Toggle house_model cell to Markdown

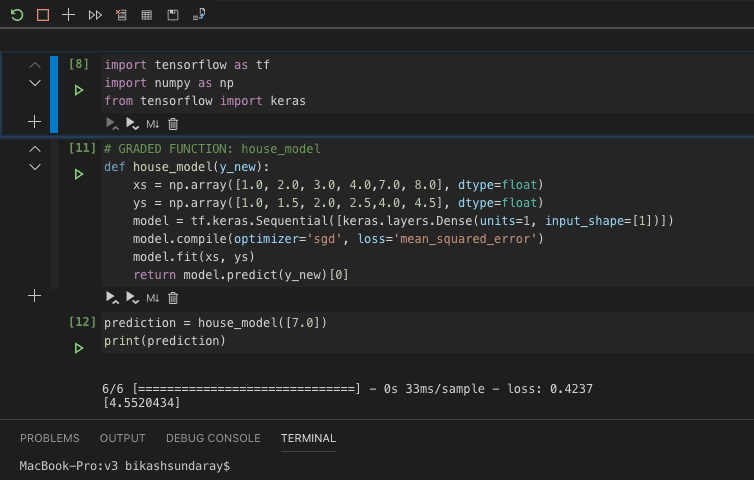click(x=153, y=298)
